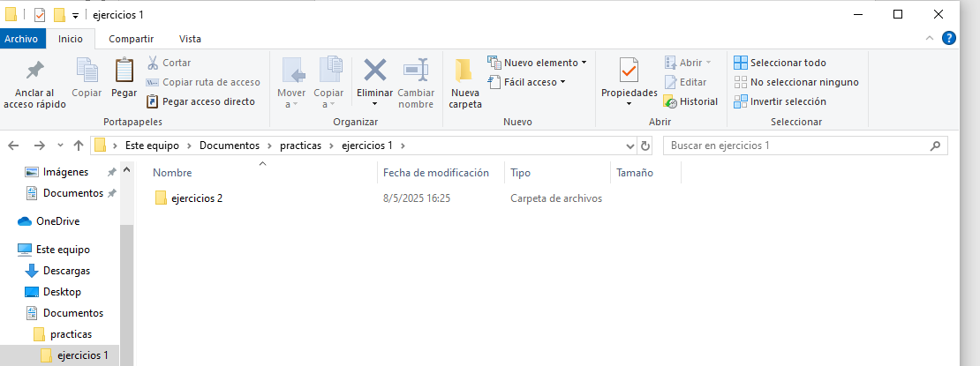Select the ejercicios 2 folder in list
The width and height of the screenshot is (980, 366).
point(196,198)
